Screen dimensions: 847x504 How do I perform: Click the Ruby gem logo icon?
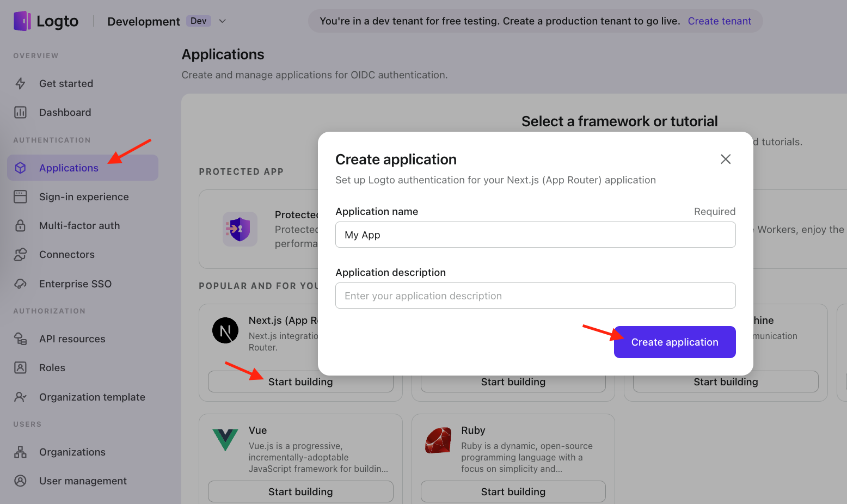point(438,440)
